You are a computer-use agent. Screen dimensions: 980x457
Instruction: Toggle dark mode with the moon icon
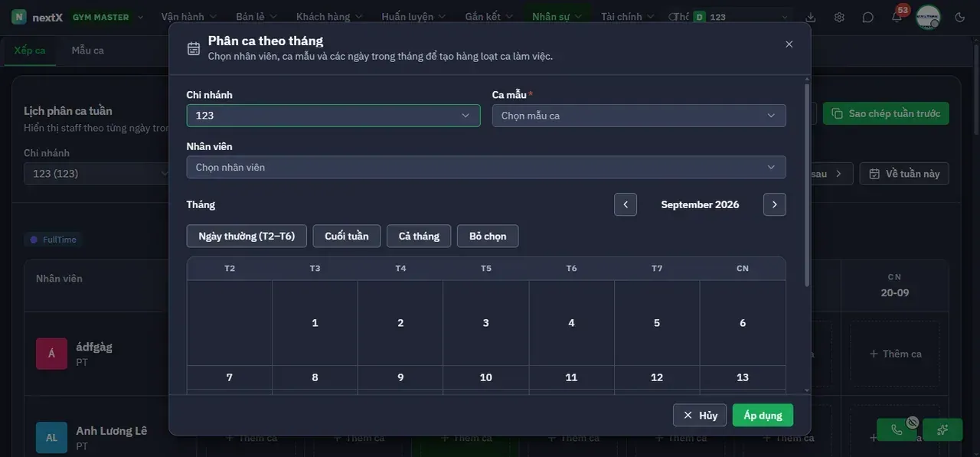(960, 17)
